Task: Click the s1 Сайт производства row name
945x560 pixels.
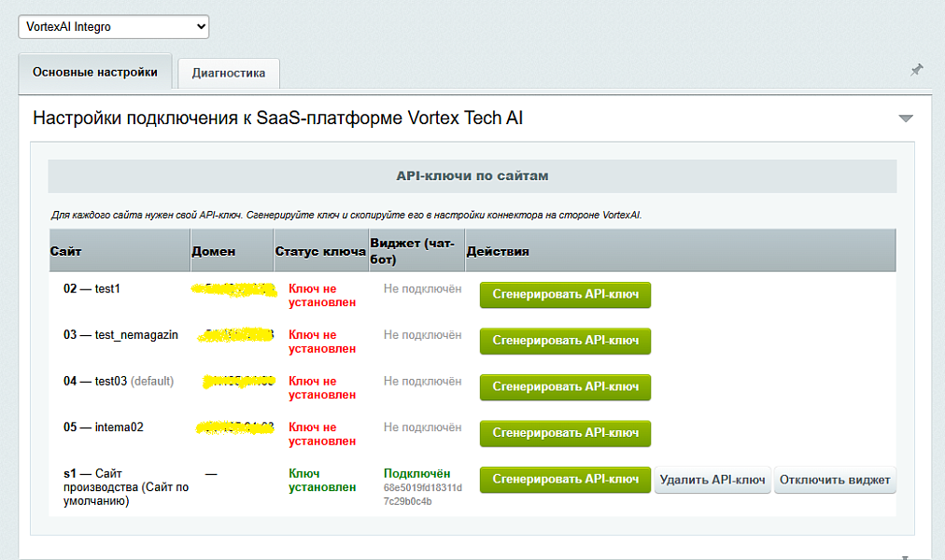Action: [126, 487]
